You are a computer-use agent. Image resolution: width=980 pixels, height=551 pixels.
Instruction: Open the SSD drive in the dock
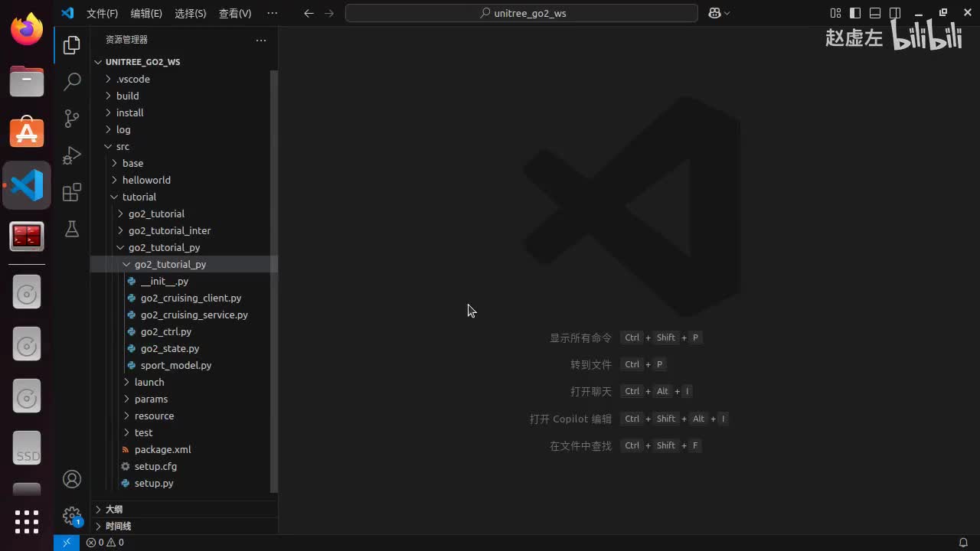pos(27,448)
